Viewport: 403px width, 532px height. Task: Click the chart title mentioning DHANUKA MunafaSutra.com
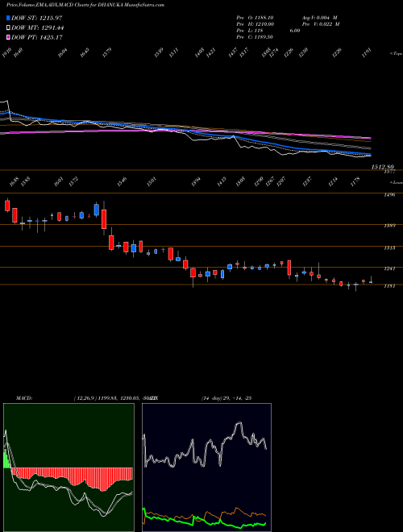85,6
